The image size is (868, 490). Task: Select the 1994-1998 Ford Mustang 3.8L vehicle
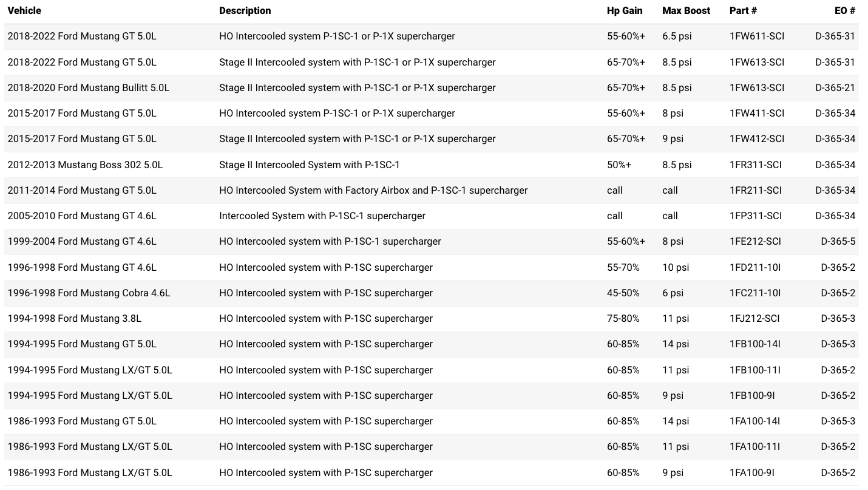pos(75,318)
